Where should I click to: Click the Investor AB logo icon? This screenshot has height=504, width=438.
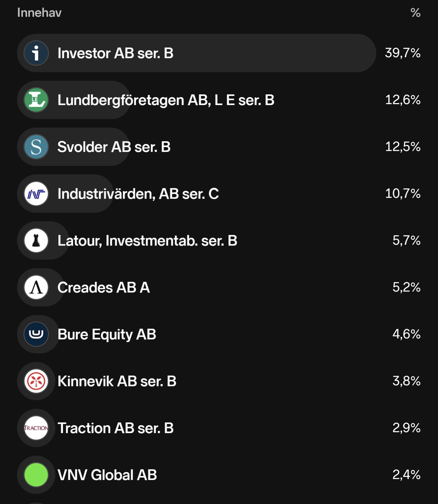point(36,53)
